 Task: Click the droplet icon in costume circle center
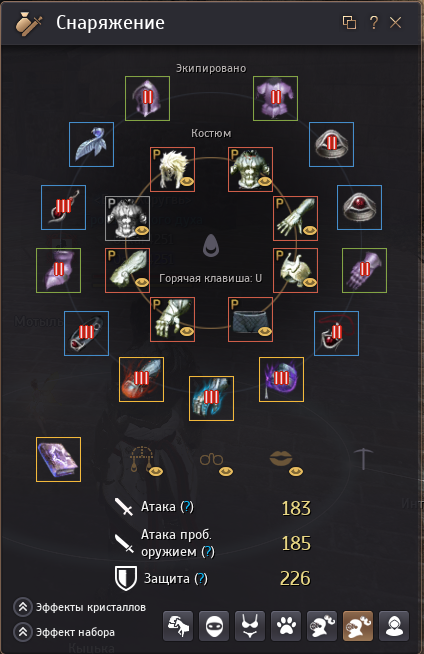[211, 244]
